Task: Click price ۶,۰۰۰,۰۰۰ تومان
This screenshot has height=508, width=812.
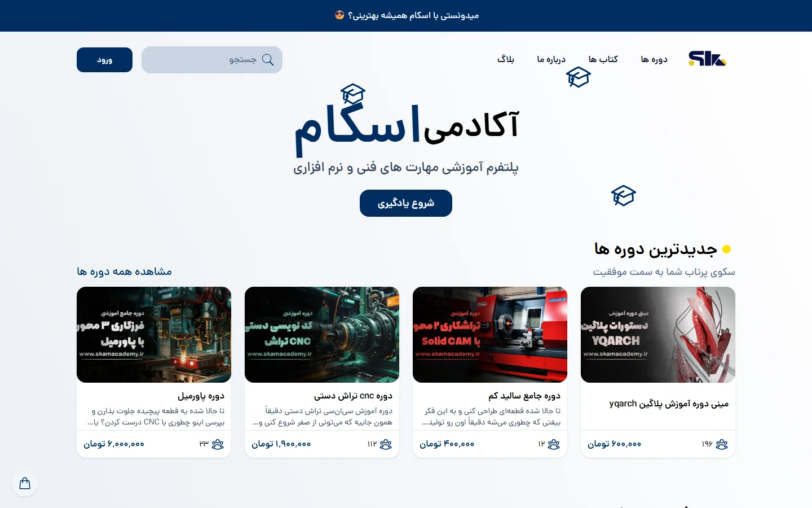Action: [x=114, y=444]
